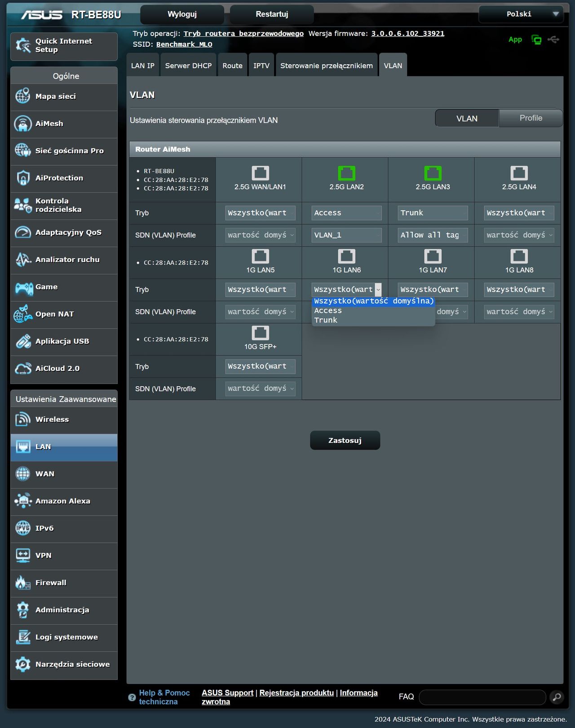Click the Wyloguj button
The image size is (575, 728).
pos(182,14)
